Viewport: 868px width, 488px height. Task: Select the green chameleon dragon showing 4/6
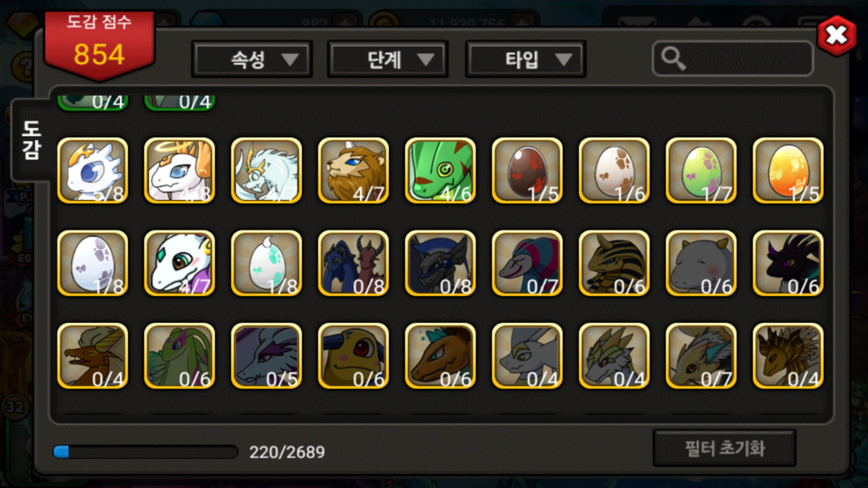[440, 171]
